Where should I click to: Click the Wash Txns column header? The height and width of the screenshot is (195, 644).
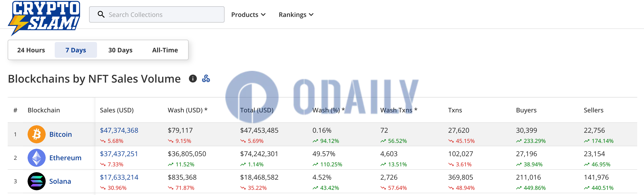point(399,110)
